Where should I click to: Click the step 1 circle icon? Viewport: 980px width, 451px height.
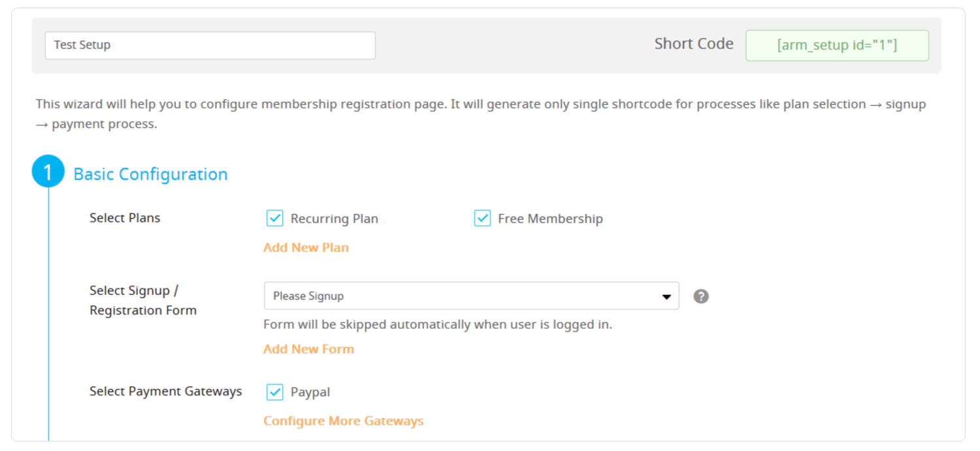48,172
